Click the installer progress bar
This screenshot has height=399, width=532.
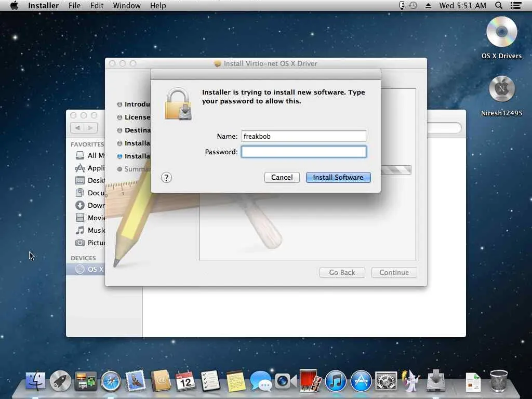coord(396,170)
